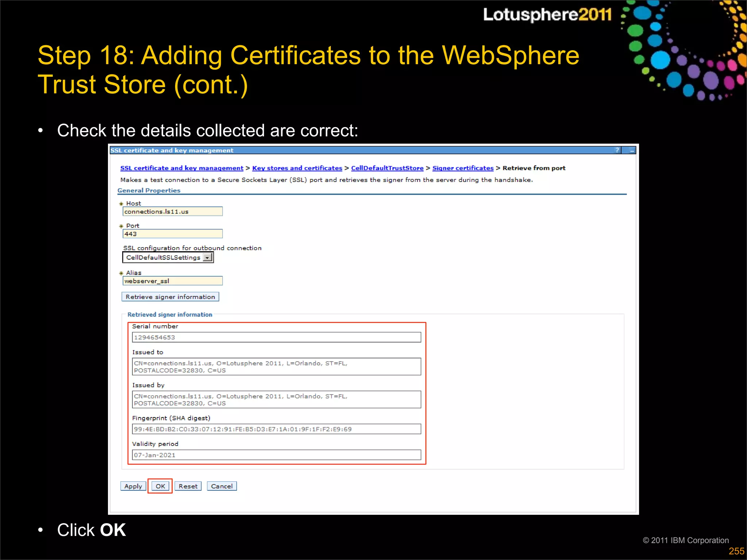747x560 pixels.
Task: Click the Serial number field 1294654653
Action: pyautogui.click(x=276, y=337)
